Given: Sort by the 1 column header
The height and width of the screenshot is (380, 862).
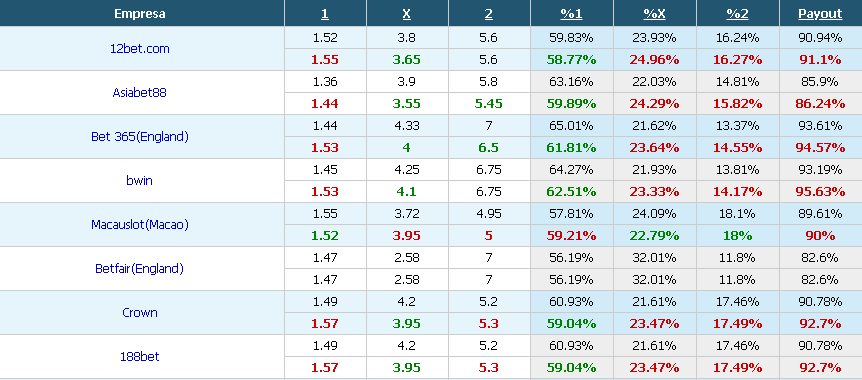Looking at the screenshot, I should [x=325, y=14].
